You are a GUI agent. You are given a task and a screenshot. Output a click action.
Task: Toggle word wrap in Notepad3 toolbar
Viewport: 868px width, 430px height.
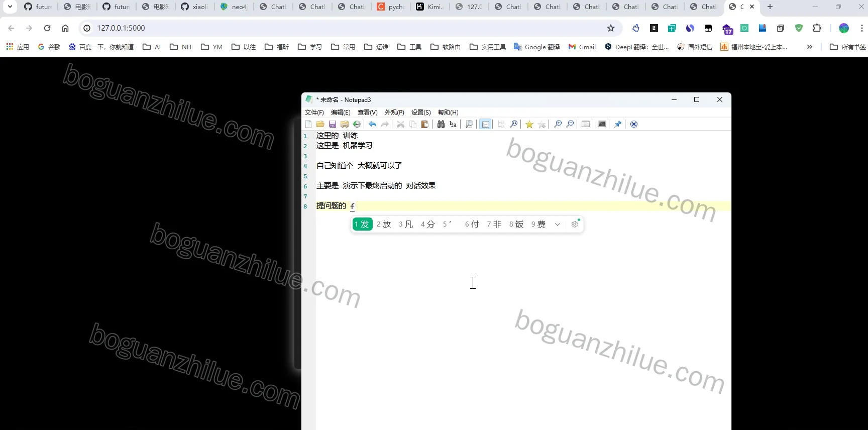(x=486, y=124)
